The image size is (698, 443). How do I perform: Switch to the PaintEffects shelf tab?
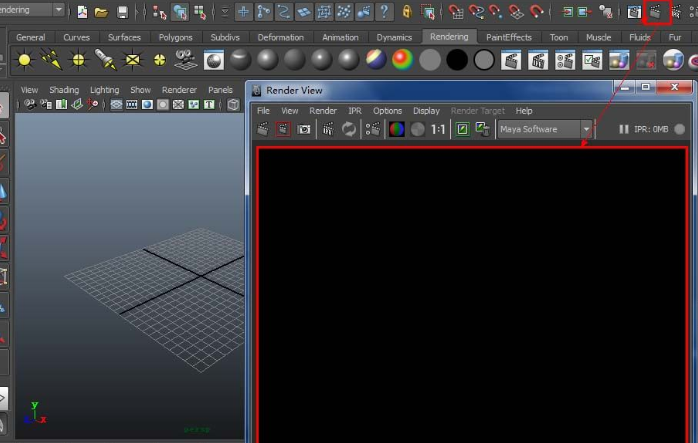(x=509, y=37)
